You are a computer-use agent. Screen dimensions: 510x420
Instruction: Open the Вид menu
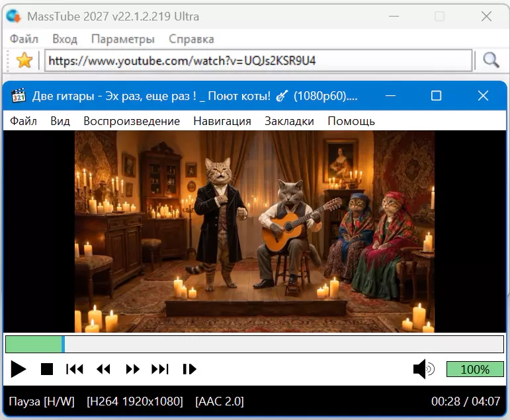point(60,121)
